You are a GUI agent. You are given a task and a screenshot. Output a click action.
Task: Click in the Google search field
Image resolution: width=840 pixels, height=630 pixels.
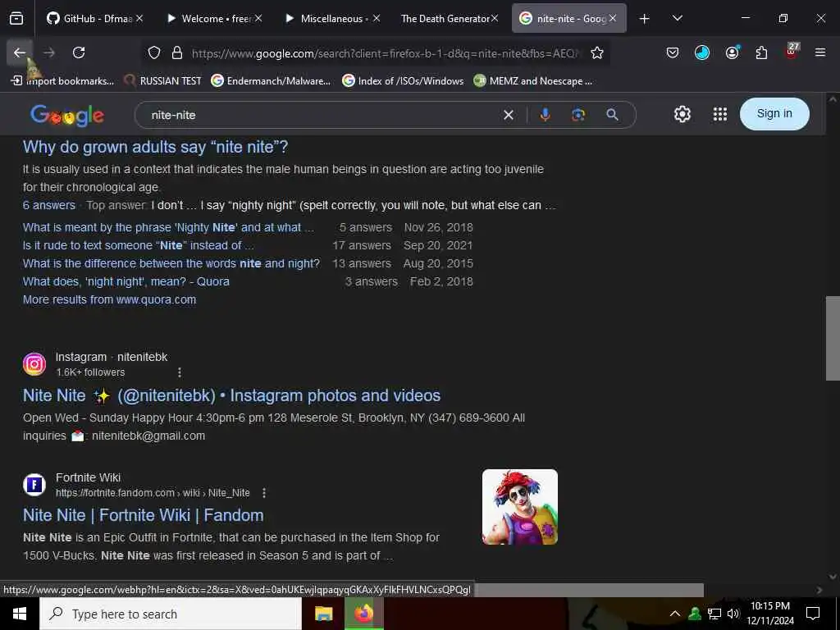[322, 115]
